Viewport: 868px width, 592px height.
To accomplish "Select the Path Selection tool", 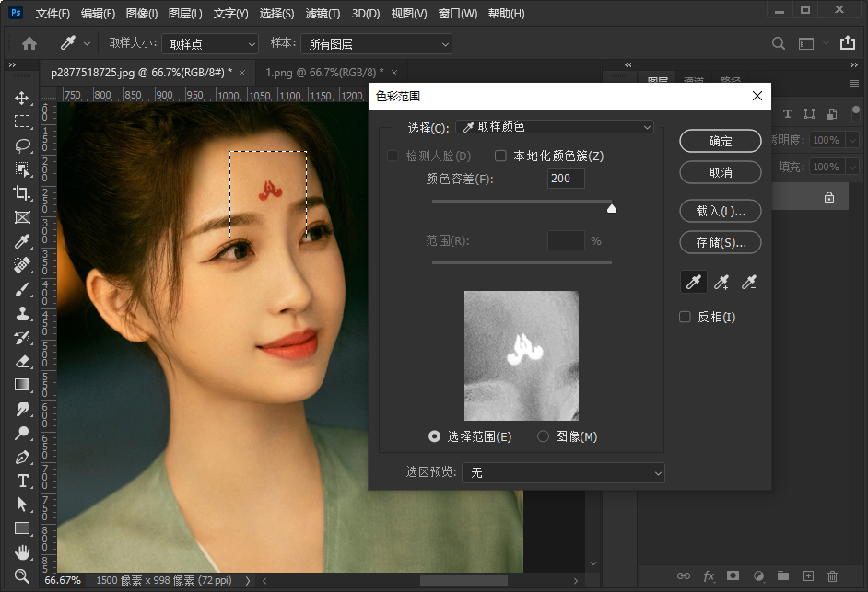I will 21,505.
